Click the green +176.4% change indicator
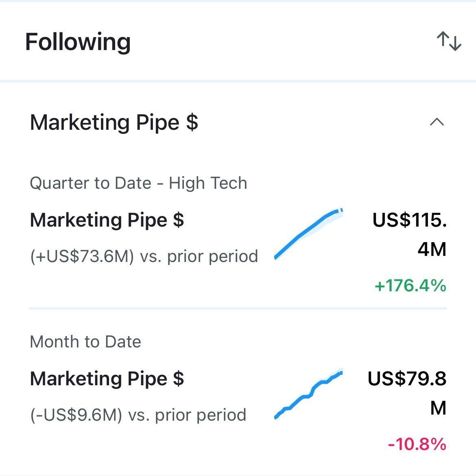 point(410,286)
